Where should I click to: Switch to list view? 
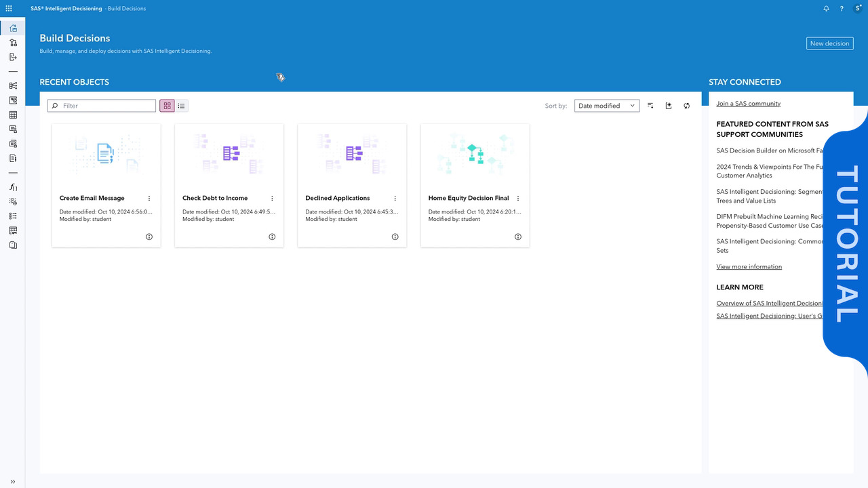pyautogui.click(x=181, y=106)
